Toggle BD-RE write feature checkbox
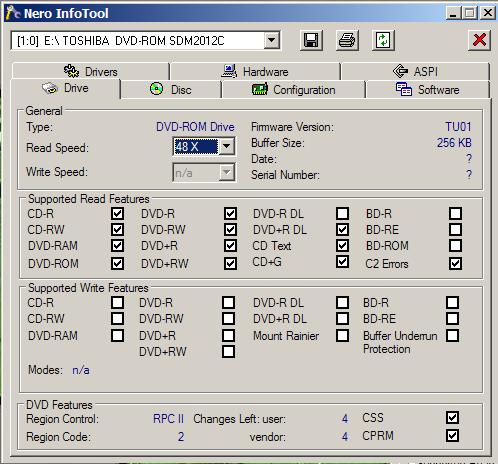498x464 pixels. [x=452, y=318]
